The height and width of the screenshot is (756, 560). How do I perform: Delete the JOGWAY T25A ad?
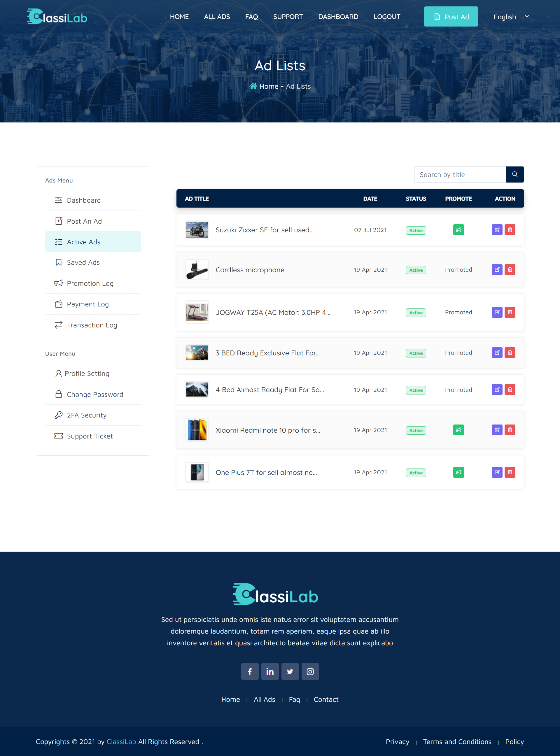tap(510, 313)
